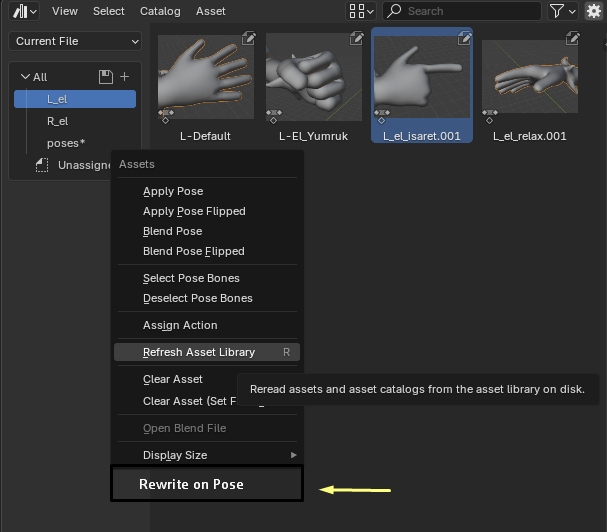Choose Blend Pose

tap(207, 231)
